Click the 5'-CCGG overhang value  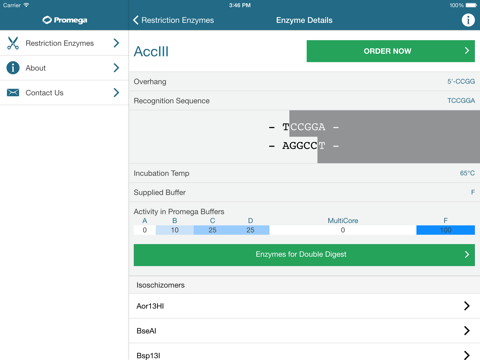tap(461, 81)
